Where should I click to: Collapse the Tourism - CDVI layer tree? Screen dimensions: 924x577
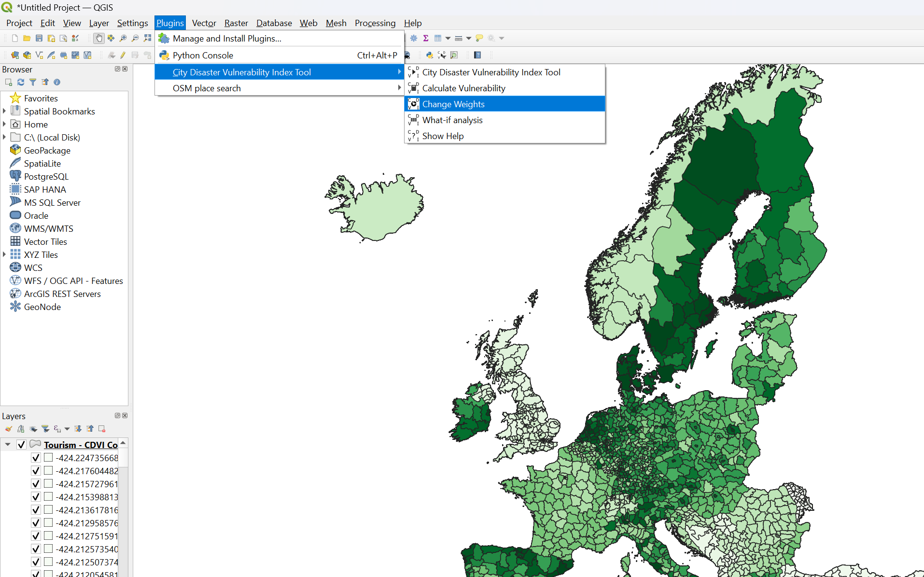(x=8, y=445)
